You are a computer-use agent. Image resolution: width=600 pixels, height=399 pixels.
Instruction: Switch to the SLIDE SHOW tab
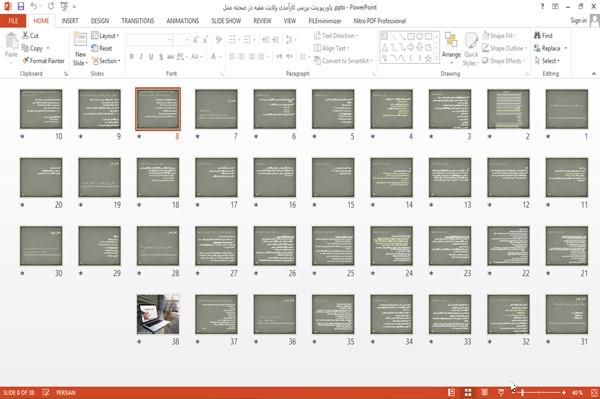[x=226, y=21]
